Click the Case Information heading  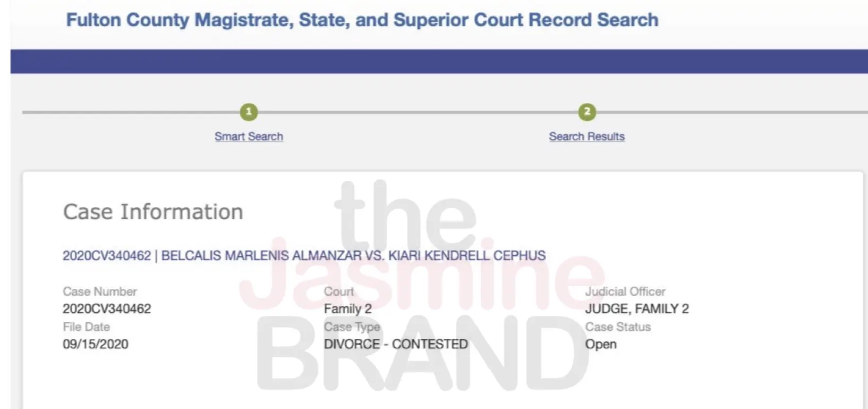point(153,212)
